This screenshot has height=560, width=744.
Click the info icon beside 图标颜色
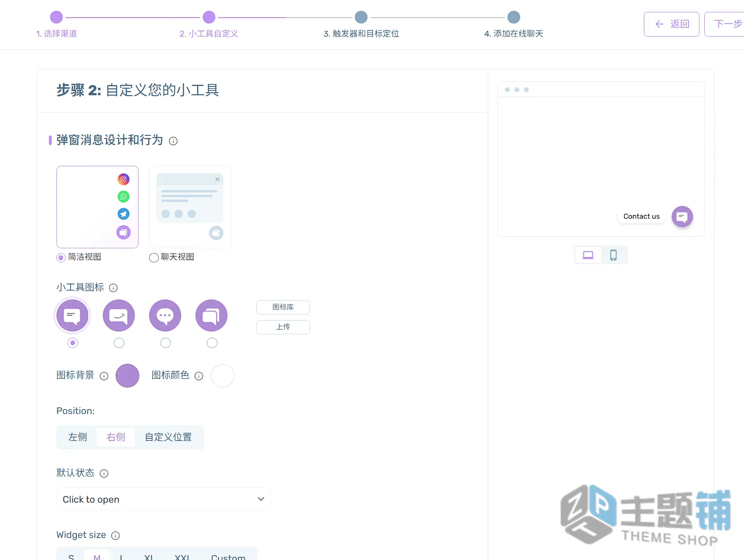point(199,376)
